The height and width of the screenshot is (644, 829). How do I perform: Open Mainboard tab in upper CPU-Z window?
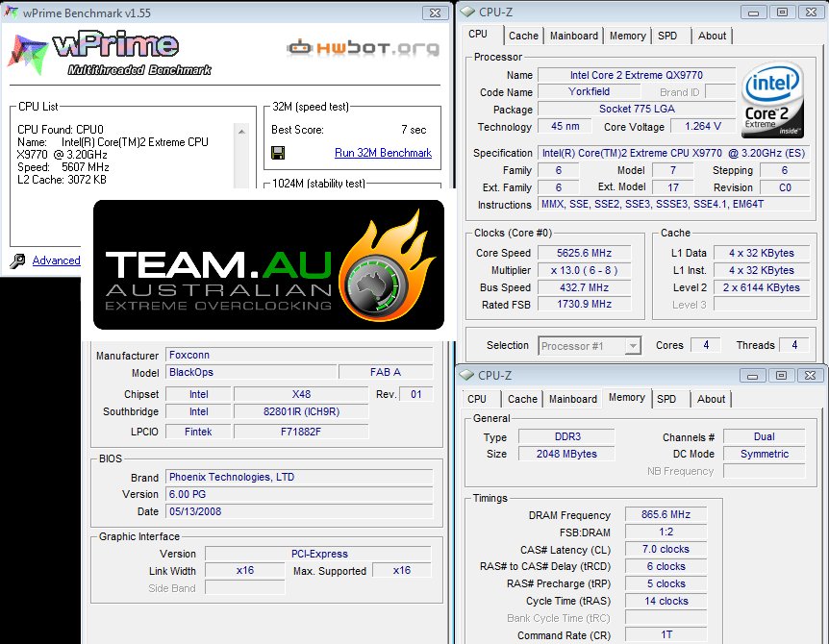coord(573,36)
